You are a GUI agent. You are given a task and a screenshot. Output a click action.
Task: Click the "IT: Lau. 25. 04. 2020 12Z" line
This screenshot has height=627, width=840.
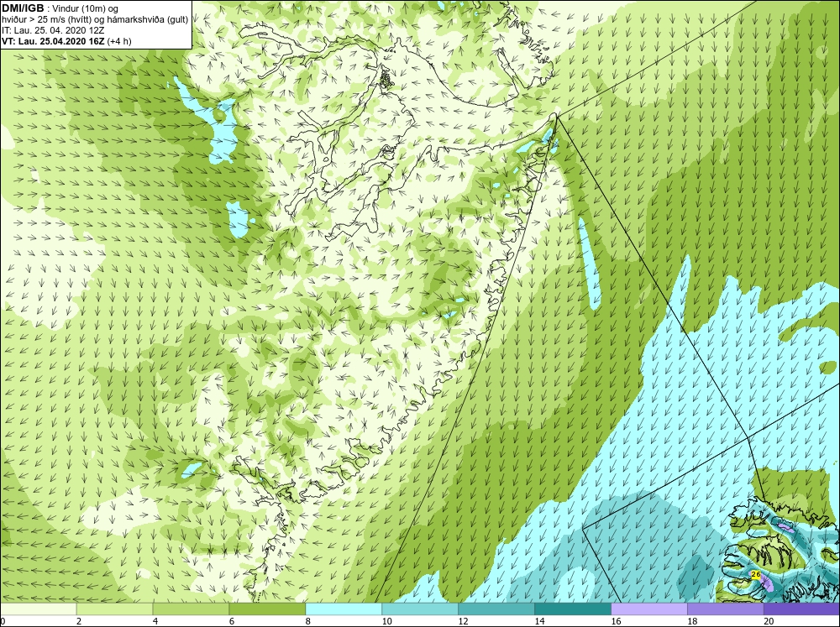point(53,30)
